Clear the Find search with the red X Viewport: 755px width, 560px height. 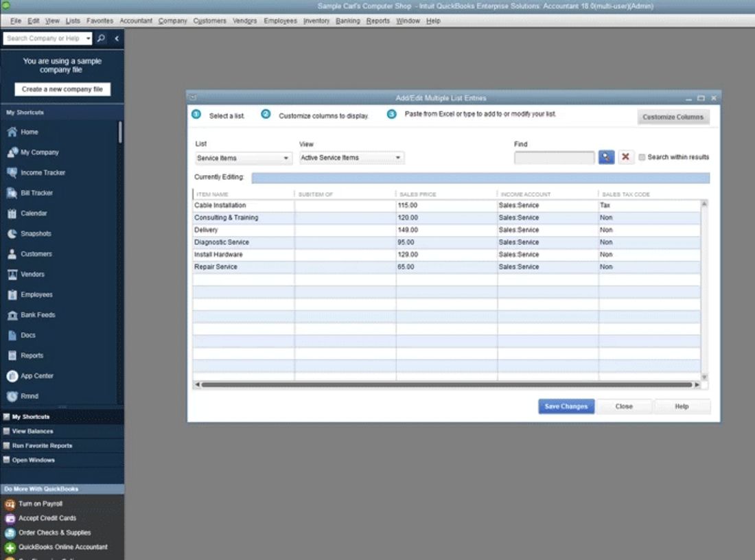[625, 157]
